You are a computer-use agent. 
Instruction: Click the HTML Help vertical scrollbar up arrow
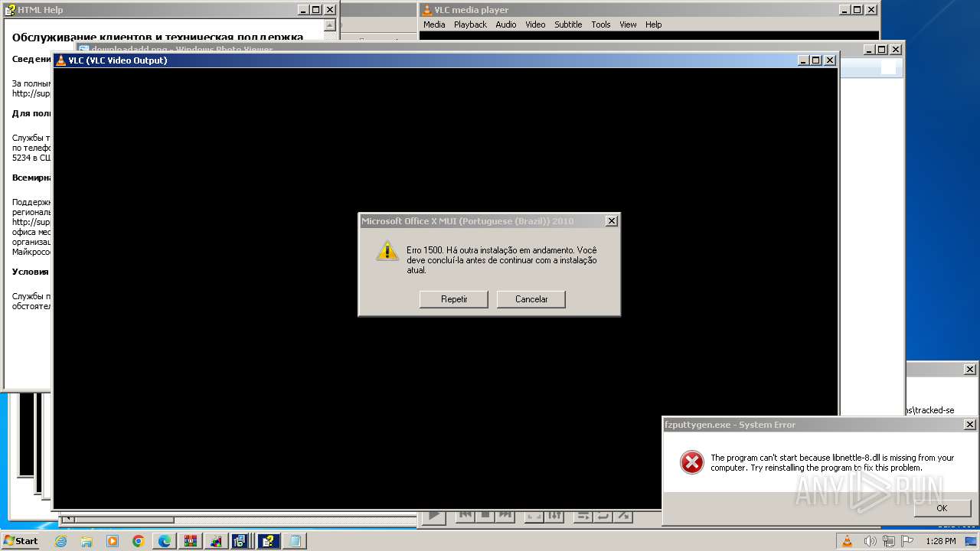[x=330, y=25]
